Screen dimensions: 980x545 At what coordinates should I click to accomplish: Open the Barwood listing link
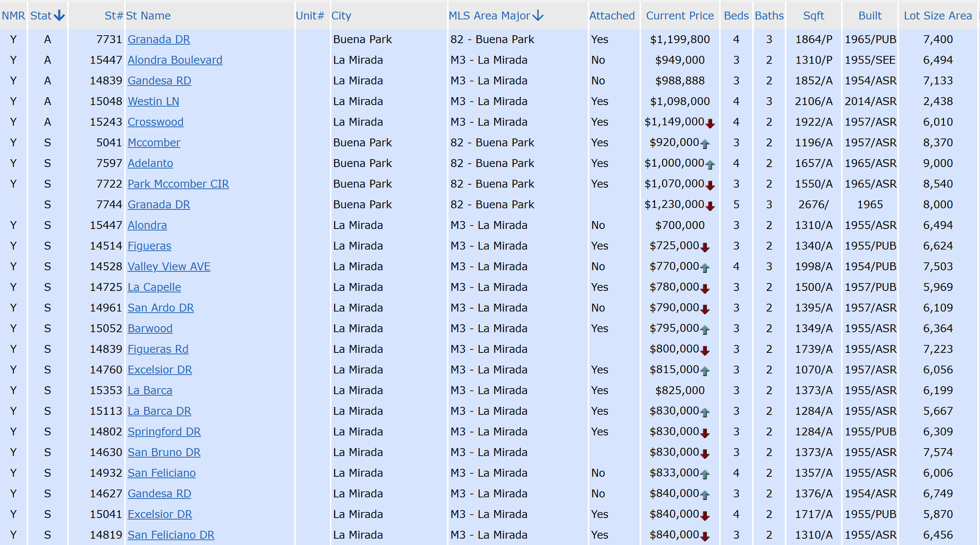(150, 329)
